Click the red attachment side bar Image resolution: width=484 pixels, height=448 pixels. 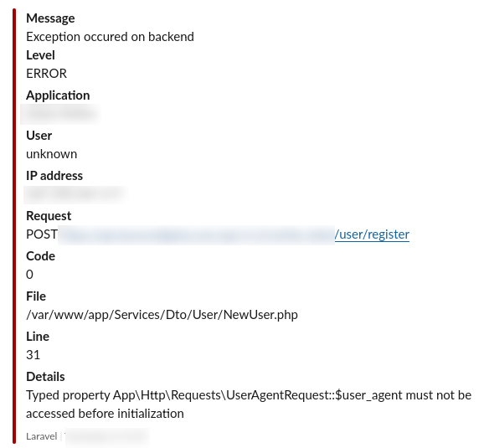pos(14,226)
